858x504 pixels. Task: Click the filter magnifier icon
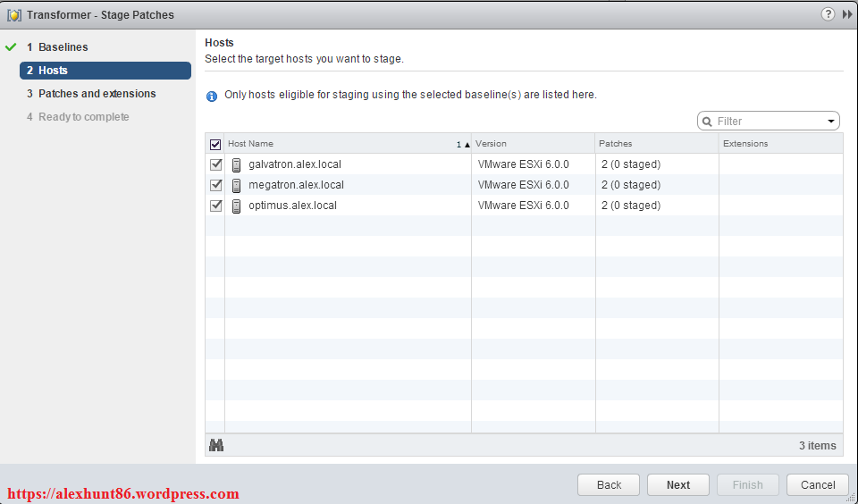tap(707, 122)
